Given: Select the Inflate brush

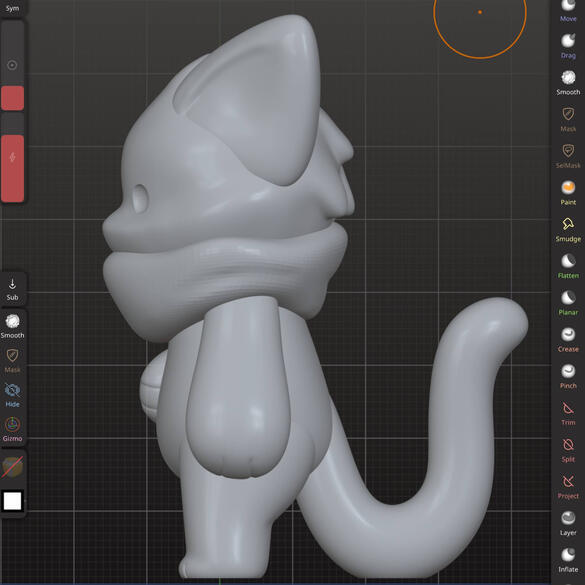Looking at the screenshot, I should pyautogui.click(x=568, y=560).
